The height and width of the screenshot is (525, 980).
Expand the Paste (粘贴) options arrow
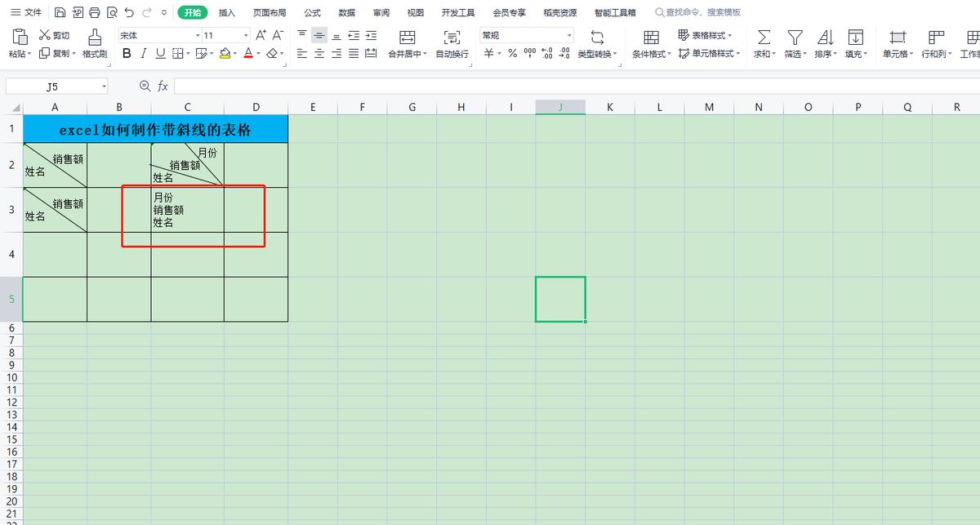[x=30, y=54]
